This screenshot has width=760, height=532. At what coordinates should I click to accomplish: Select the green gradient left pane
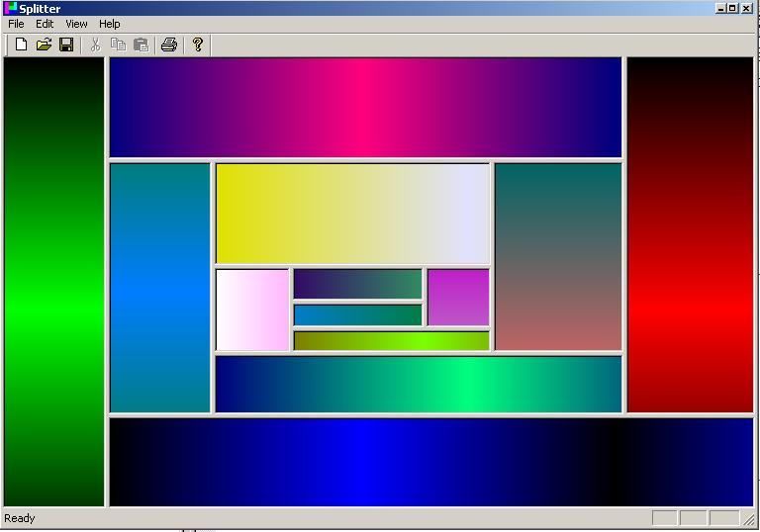[x=53, y=282]
